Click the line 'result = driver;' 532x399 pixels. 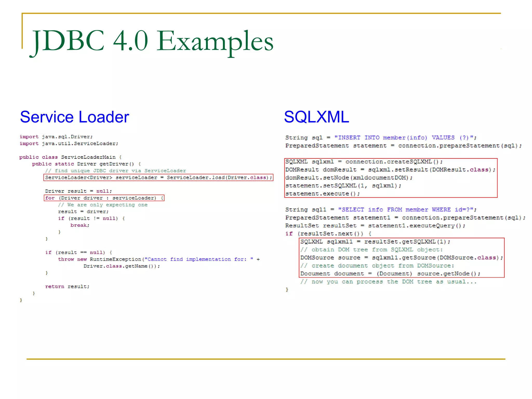[x=83, y=211]
